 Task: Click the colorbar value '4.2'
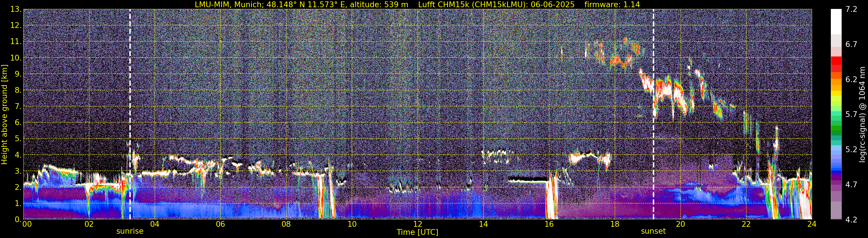[x=851, y=220]
